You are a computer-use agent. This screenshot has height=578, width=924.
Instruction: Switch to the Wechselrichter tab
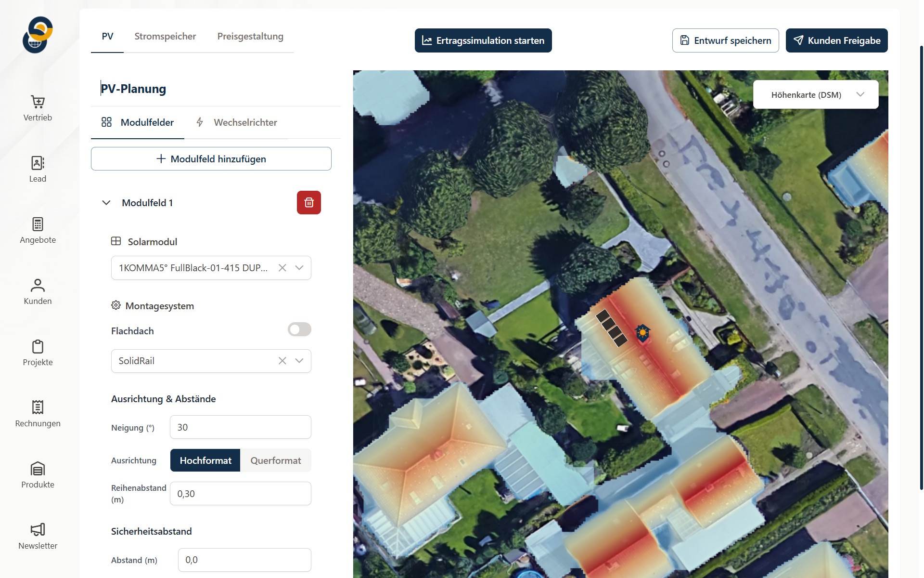click(x=237, y=122)
